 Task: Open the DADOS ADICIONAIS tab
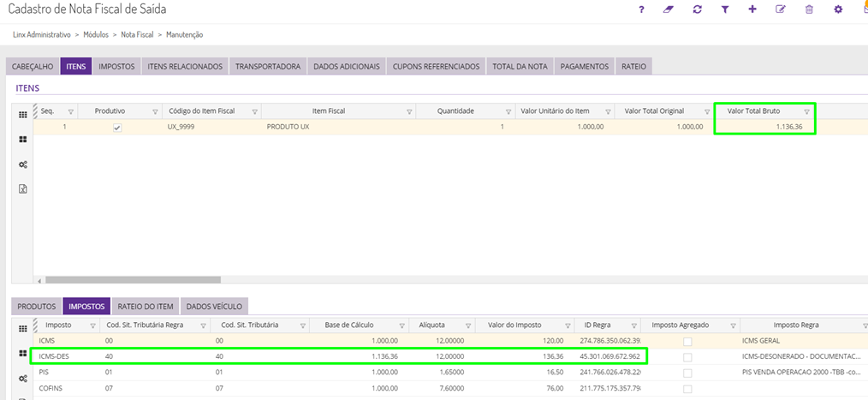click(347, 67)
